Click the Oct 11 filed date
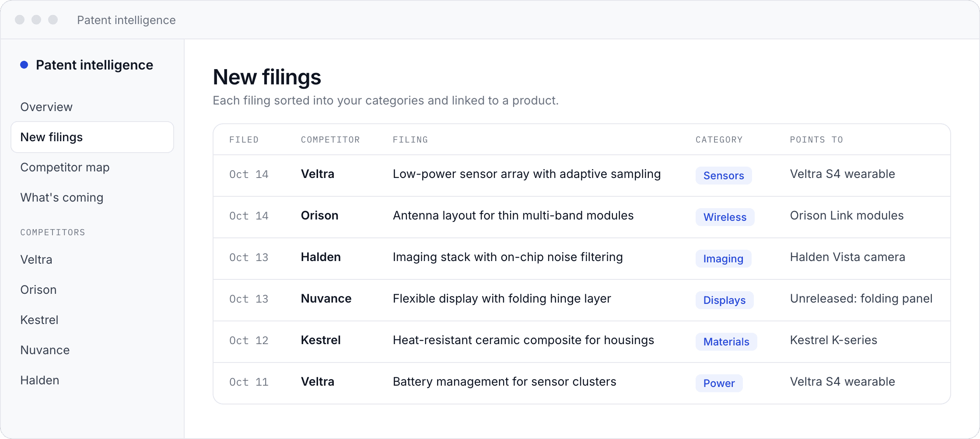Screen dimensions: 980x439 point(248,382)
